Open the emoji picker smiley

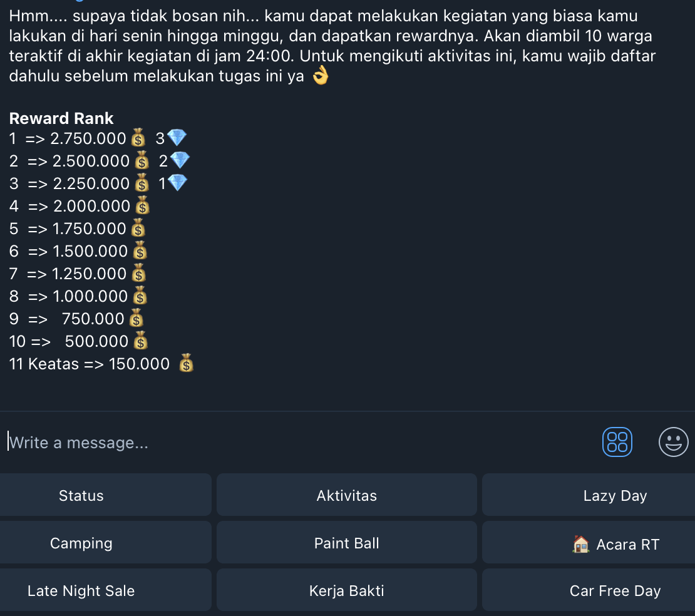coord(673,441)
